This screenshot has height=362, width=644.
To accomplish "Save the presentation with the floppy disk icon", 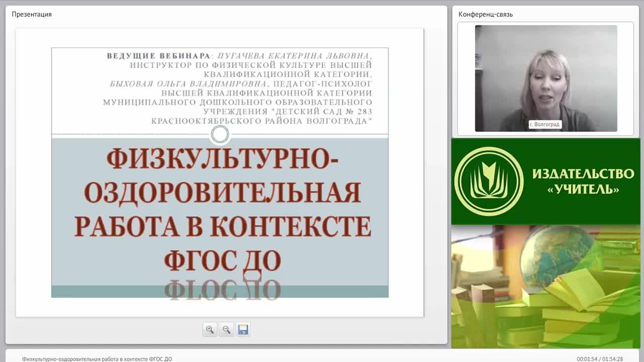I will (x=243, y=329).
